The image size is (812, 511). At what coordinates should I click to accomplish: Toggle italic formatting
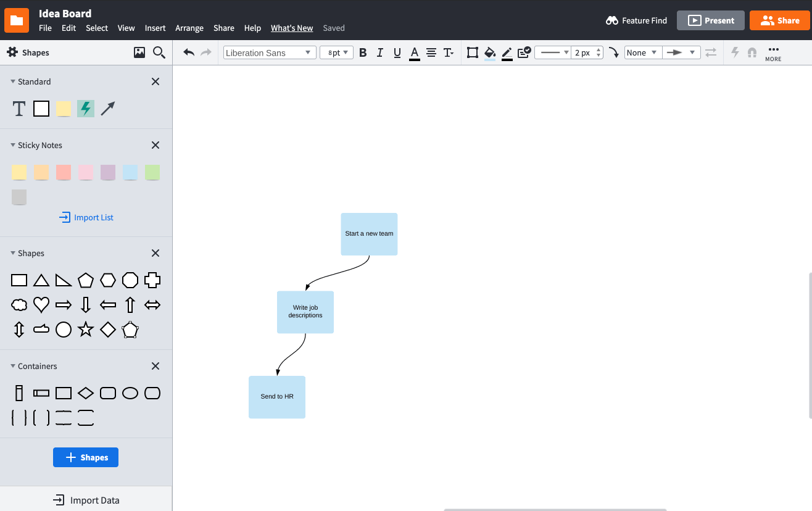tap(380, 52)
